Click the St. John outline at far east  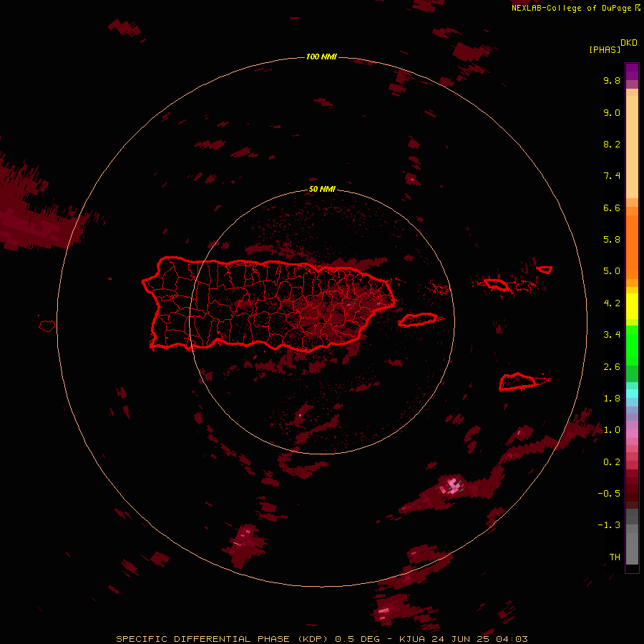pos(545,270)
